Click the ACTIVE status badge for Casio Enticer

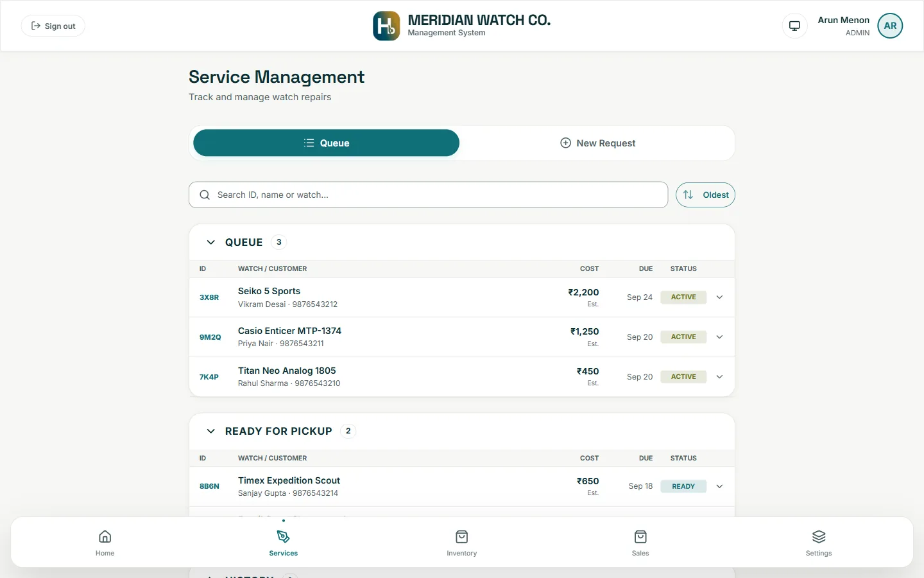[683, 337]
